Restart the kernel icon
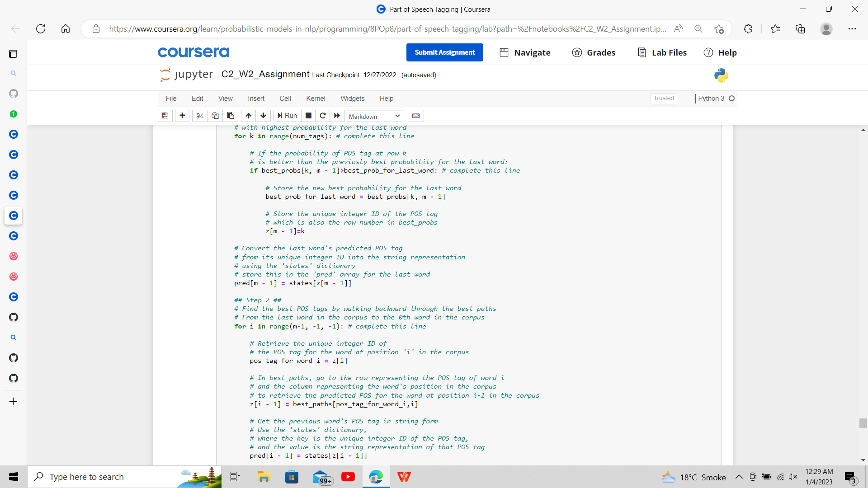This screenshot has width=868, height=488. point(322,116)
